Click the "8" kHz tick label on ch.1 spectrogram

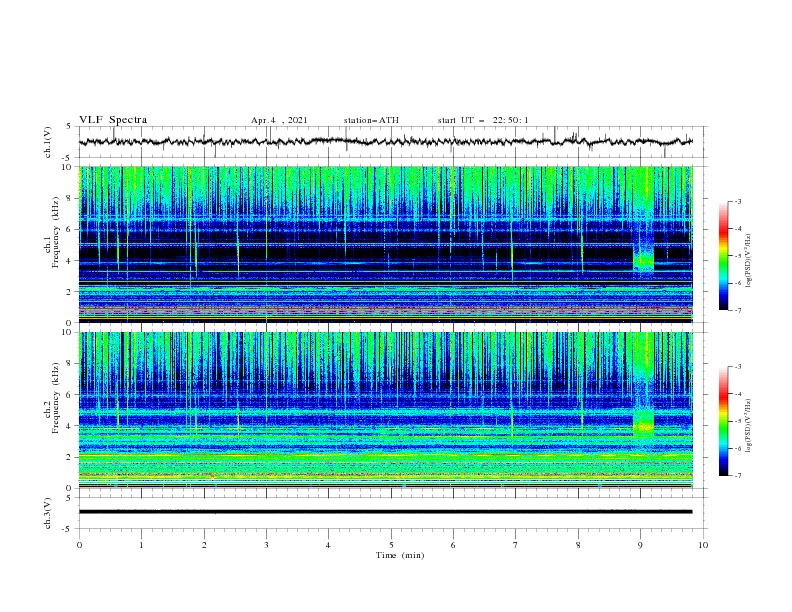click(x=71, y=198)
